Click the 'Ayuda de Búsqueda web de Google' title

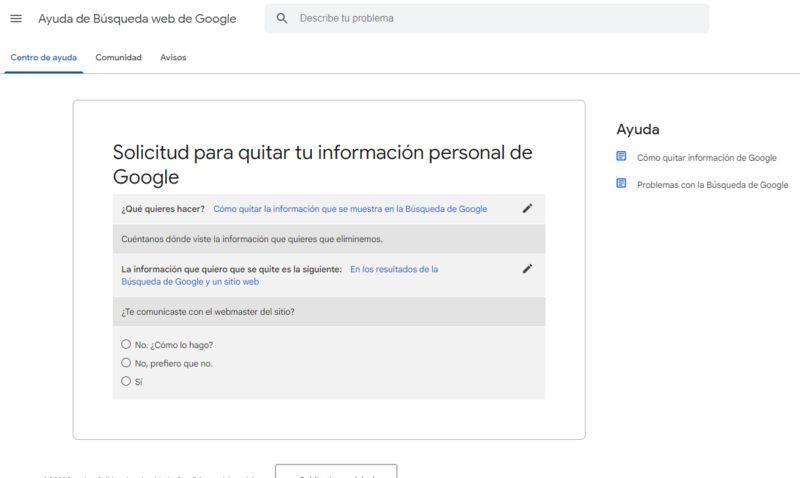click(x=137, y=18)
